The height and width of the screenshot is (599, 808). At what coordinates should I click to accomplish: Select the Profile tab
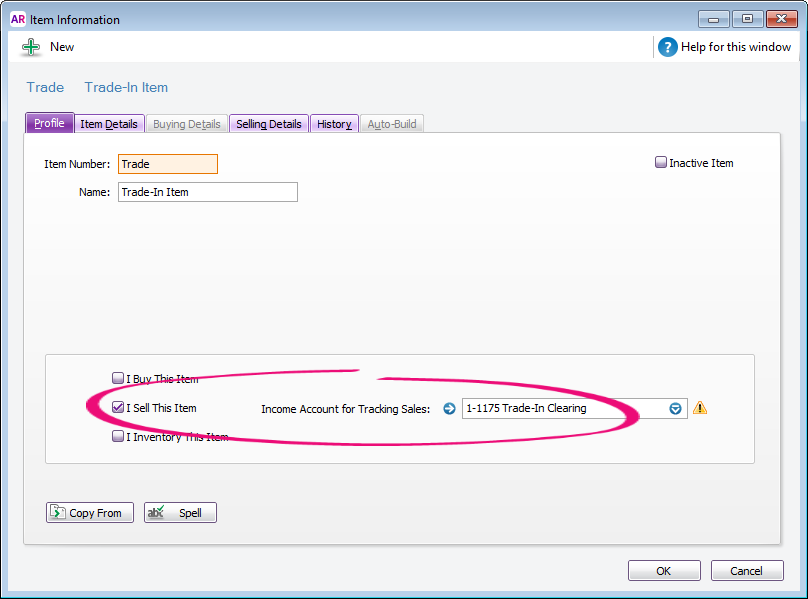pyautogui.click(x=49, y=124)
